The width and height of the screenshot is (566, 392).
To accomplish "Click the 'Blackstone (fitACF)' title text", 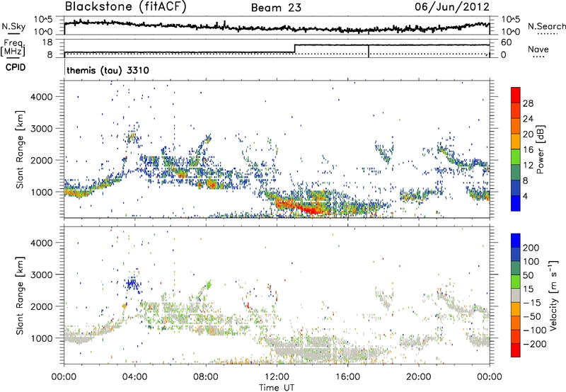I will tap(126, 7).
